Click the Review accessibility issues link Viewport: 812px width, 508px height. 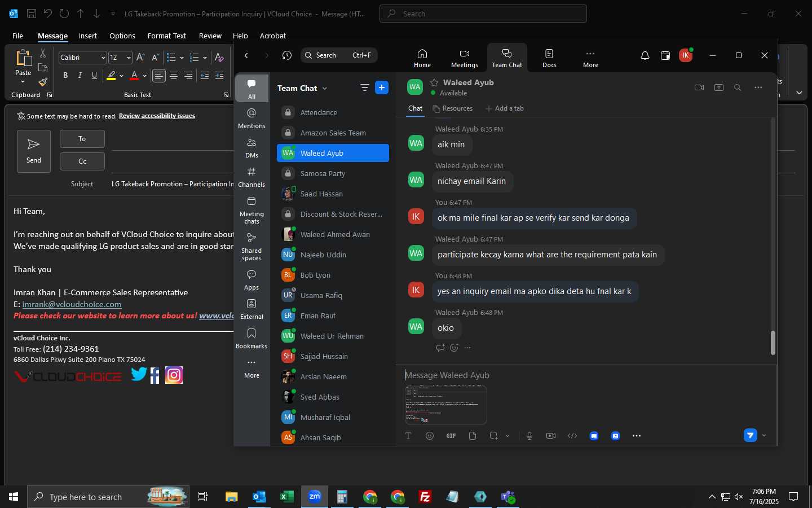[x=157, y=116]
